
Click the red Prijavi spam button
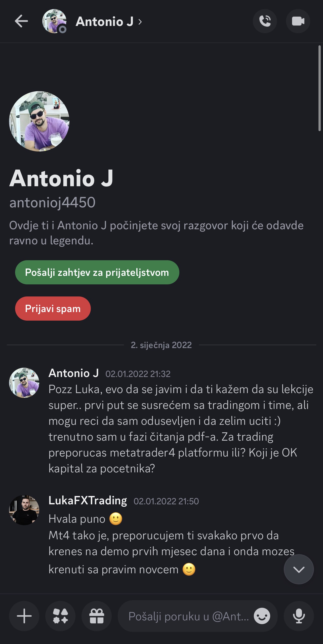[x=53, y=309]
